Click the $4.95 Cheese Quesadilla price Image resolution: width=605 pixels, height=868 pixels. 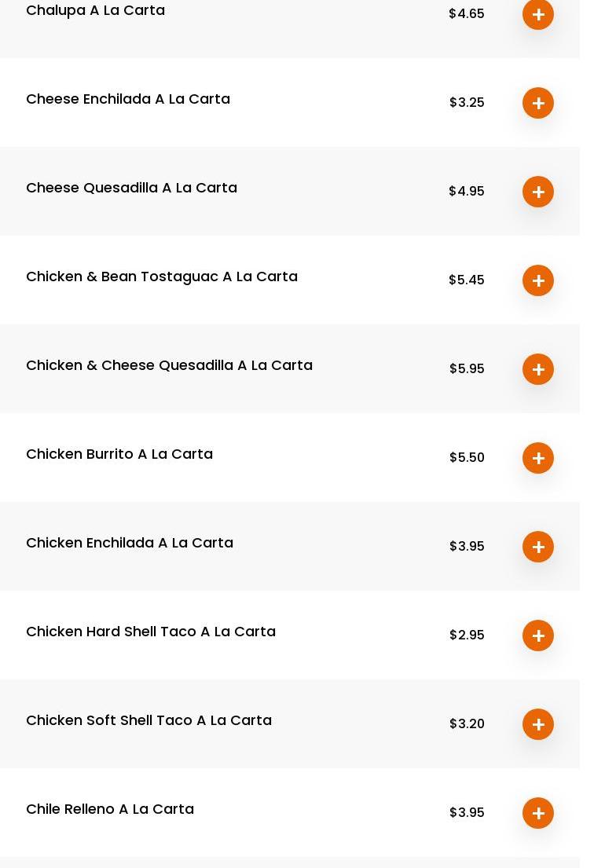[x=467, y=192]
